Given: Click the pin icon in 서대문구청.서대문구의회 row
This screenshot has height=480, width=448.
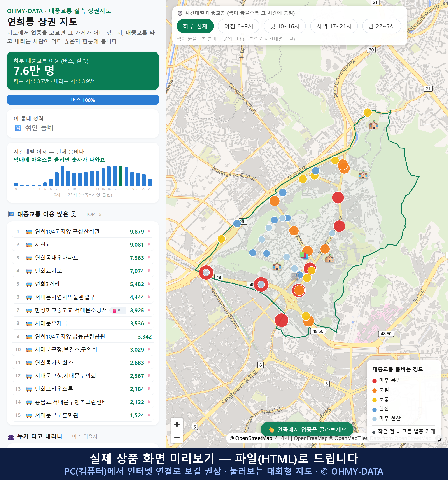Looking at the screenshot, I should coord(149,376).
